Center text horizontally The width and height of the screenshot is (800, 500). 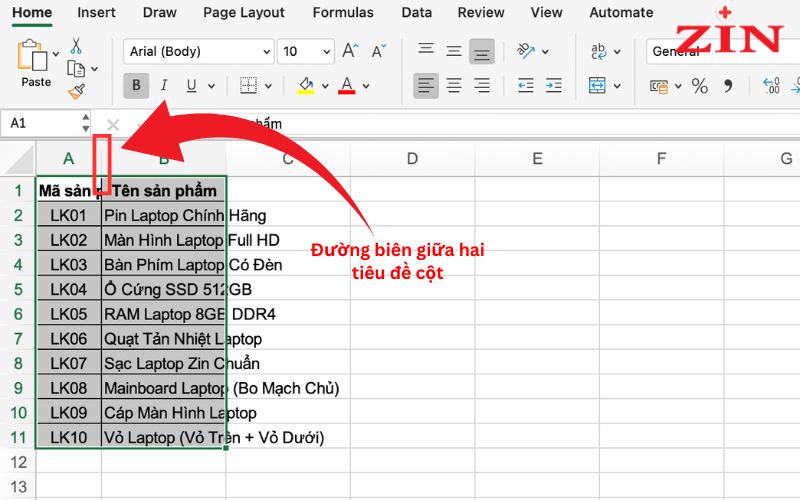[x=454, y=85]
